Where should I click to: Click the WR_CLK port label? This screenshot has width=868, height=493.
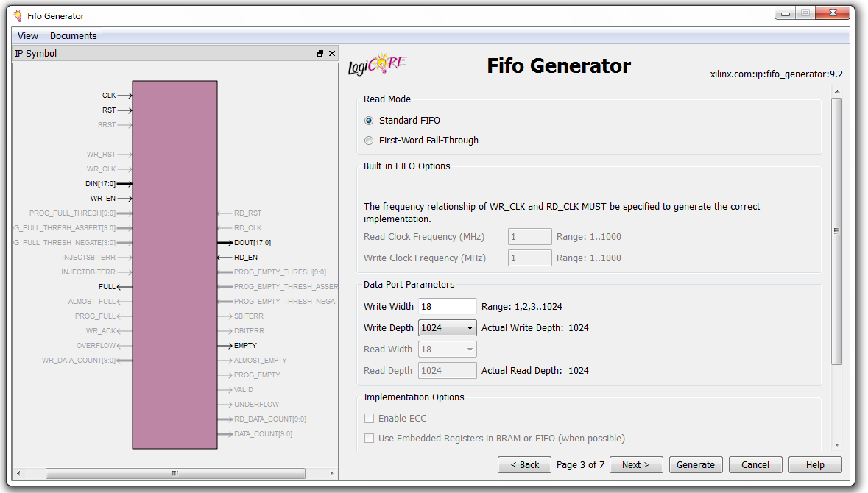coord(102,169)
